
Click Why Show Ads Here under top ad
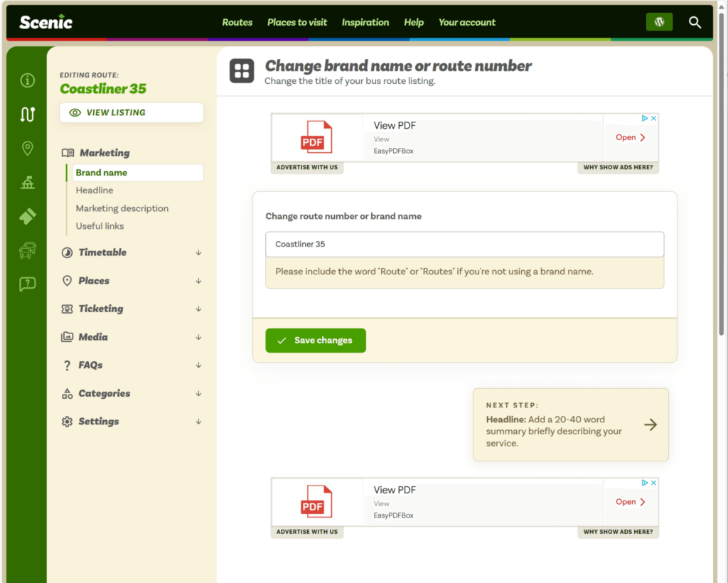pos(618,167)
